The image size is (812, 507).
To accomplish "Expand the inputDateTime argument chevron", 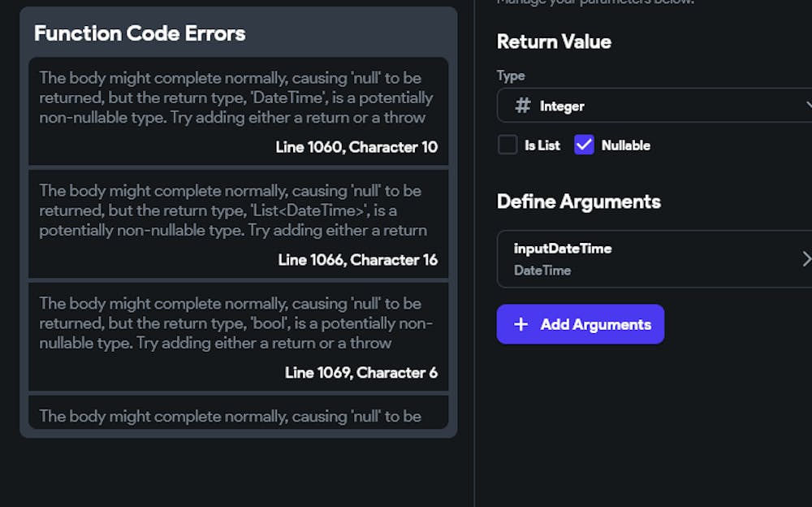I will click(x=806, y=258).
